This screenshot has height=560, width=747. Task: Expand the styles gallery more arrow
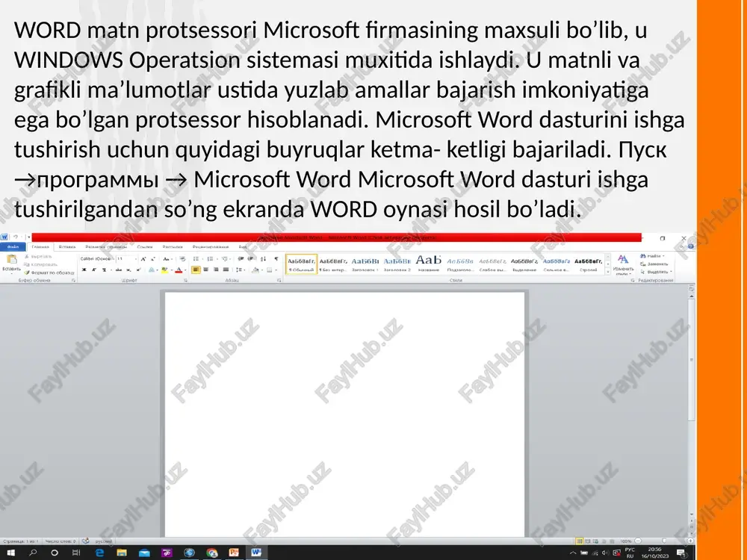coord(608,272)
